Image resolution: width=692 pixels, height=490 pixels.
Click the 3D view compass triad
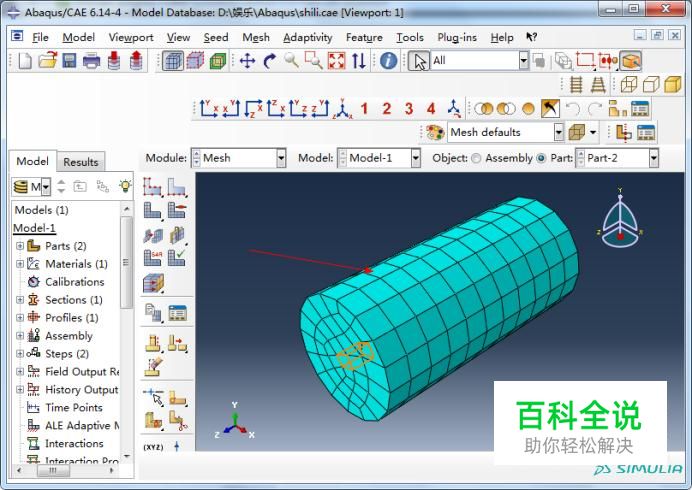[x=620, y=220]
